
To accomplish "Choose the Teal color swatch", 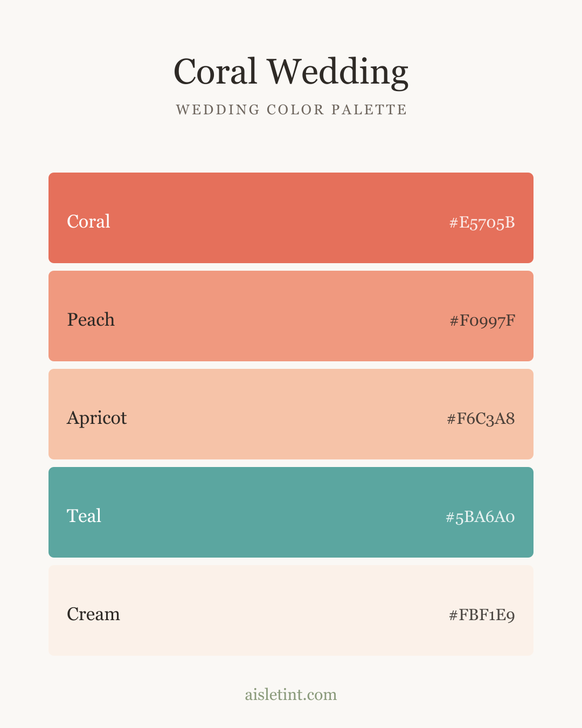I will [x=291, y=512].
